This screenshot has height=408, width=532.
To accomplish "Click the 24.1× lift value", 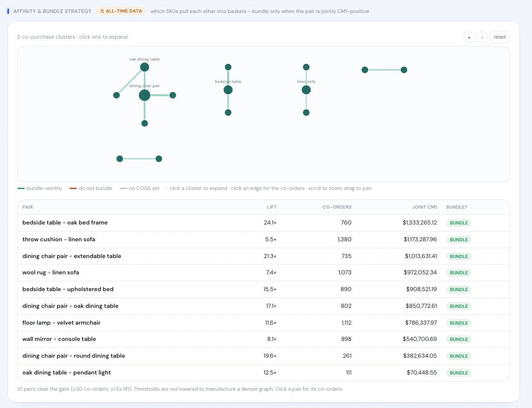I will pyautogui.click(x=270, y=223).
